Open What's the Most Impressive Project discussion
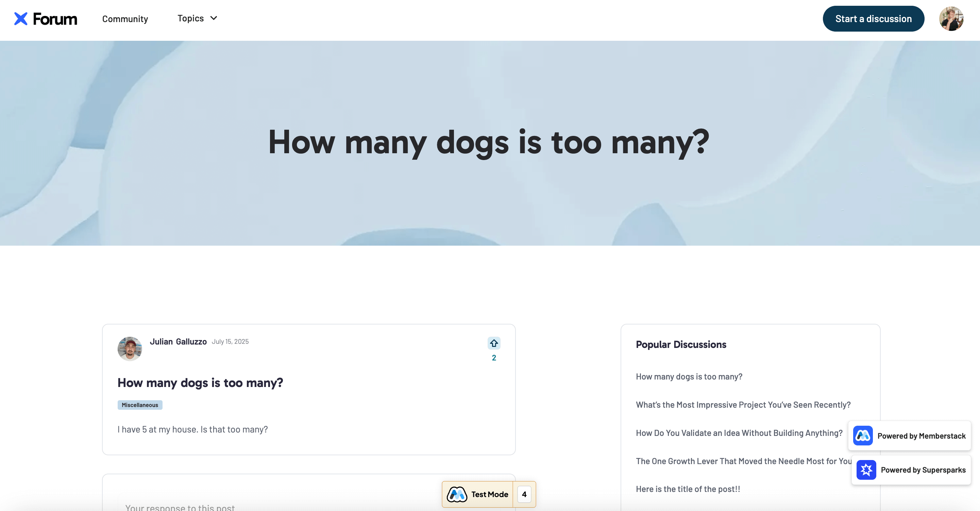 click(743, 405)
